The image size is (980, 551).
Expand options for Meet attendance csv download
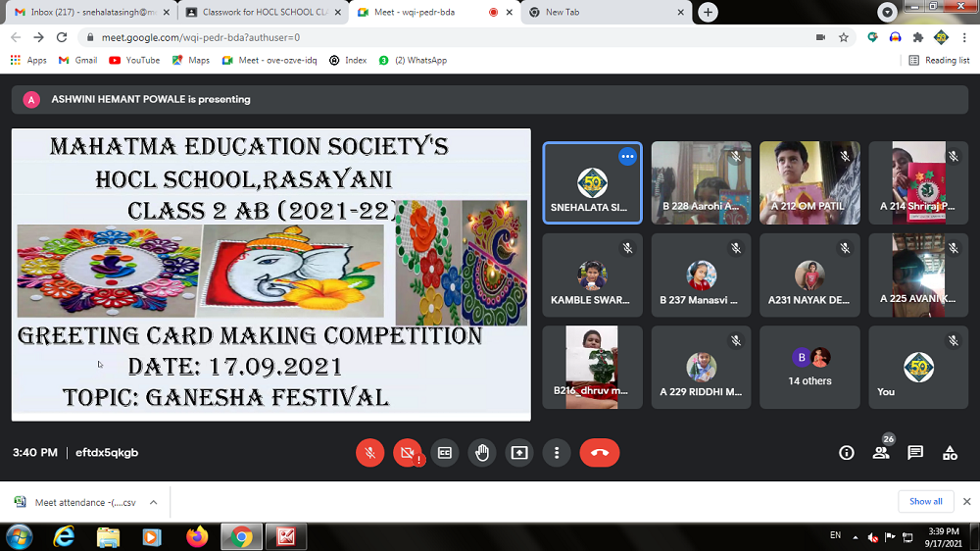[153, 502]
